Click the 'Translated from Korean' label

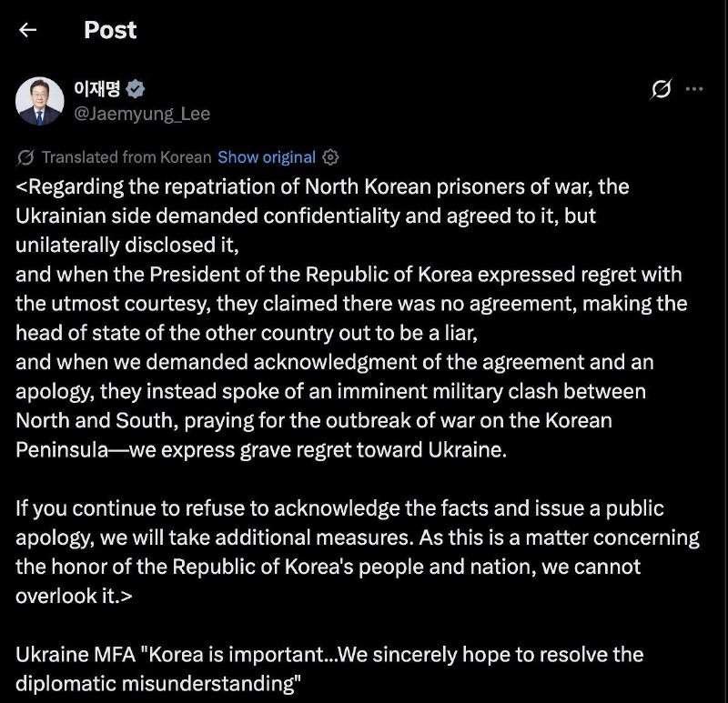pyautogui.click(x=126, y=157)
